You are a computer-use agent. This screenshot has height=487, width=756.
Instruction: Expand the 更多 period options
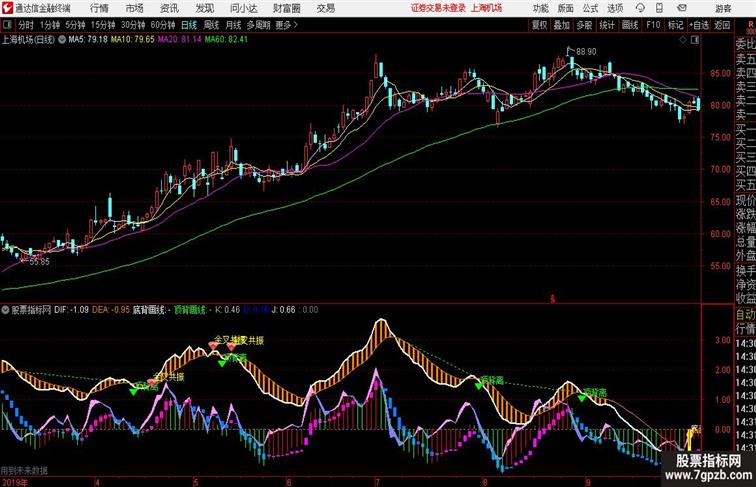(x=287, y=25)
